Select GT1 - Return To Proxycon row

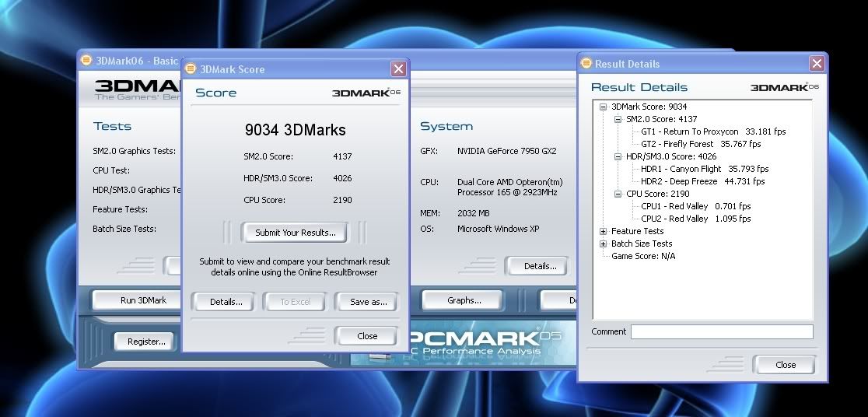point(713,131)
